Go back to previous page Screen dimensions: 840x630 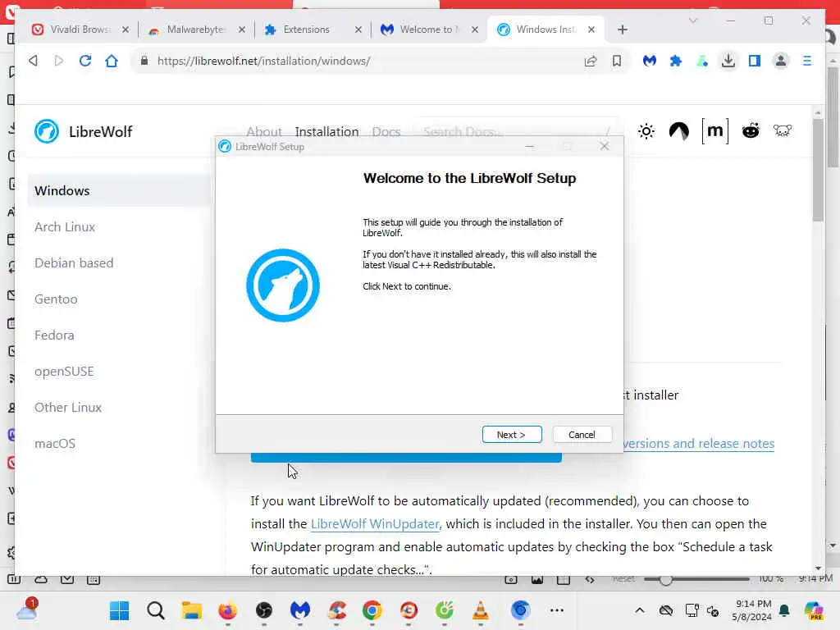point(33,61)
